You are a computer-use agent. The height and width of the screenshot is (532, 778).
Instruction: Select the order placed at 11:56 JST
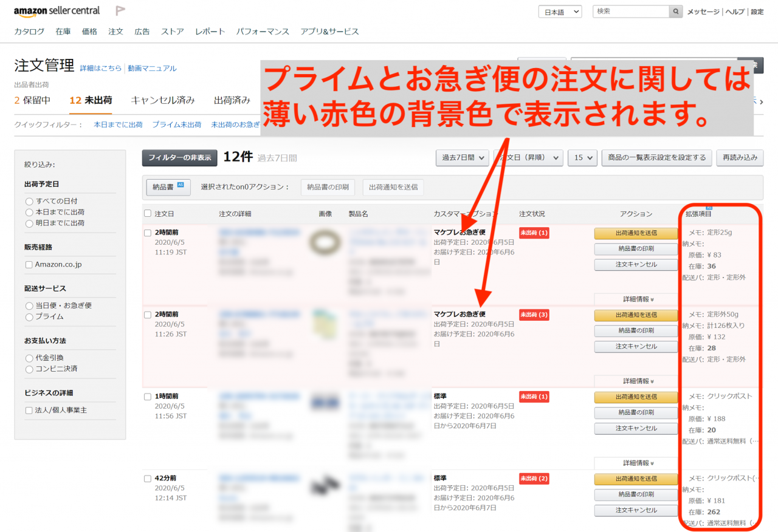coord(148,397)
